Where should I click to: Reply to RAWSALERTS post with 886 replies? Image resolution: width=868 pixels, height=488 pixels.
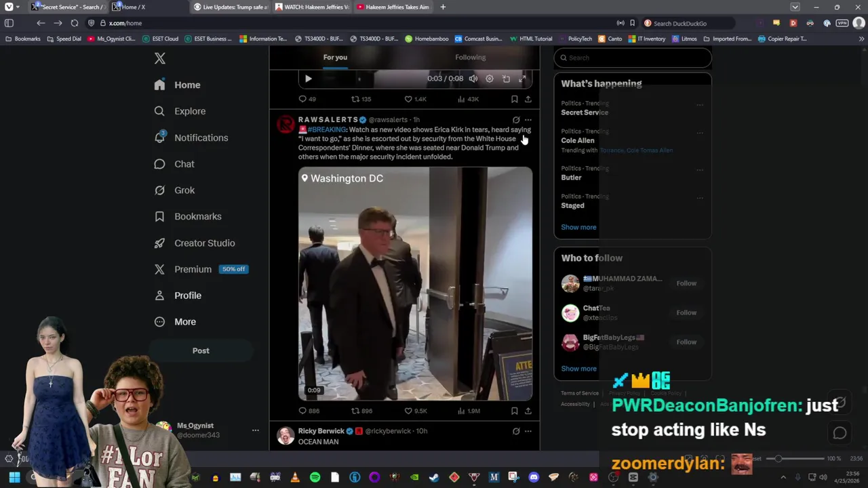coord(309,411)
